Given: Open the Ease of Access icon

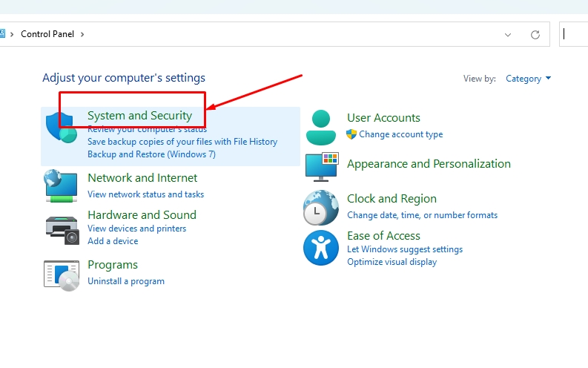Looking at the screenshot, I should point(321,248).
